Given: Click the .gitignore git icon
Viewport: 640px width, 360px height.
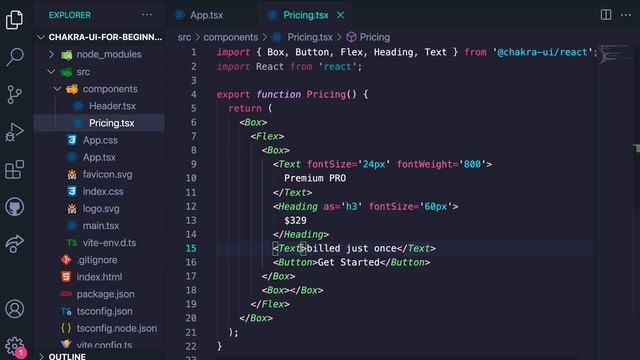Looking at the screenshot, I should [x=66, y=260].
